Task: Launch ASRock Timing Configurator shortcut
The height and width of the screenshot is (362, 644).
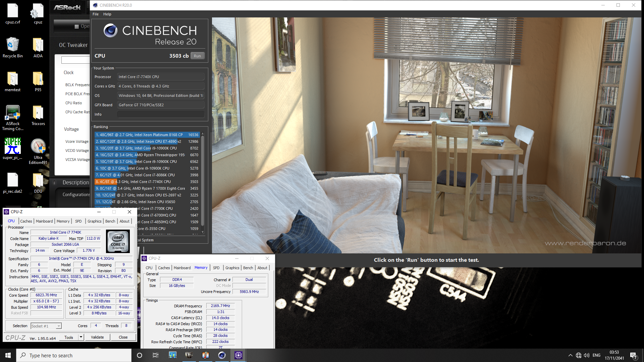Action: coord(13,117)
